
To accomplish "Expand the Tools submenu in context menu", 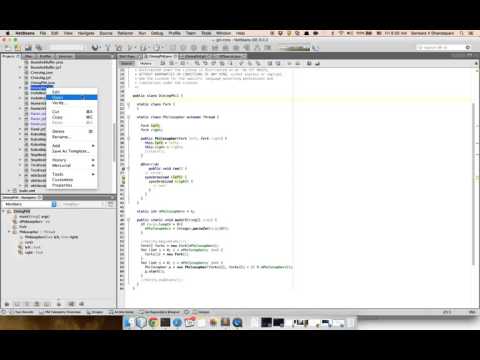I will (x=72, y=174).
